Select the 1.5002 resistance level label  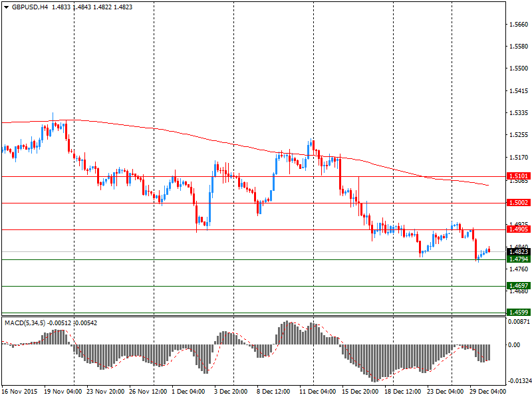(519, 203)
